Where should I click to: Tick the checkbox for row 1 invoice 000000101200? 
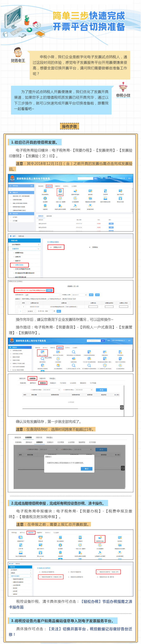(18, 307)
